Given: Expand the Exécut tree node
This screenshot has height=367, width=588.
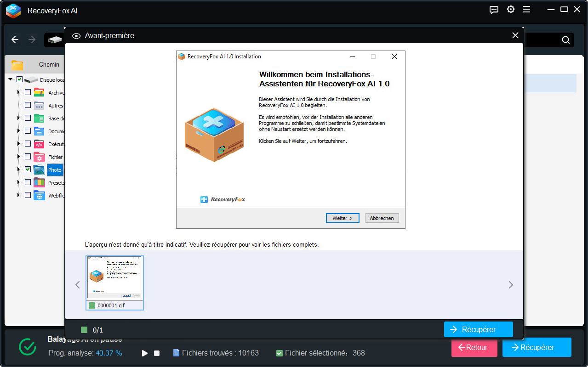Looking at the screenshot, I should point(19,144).
